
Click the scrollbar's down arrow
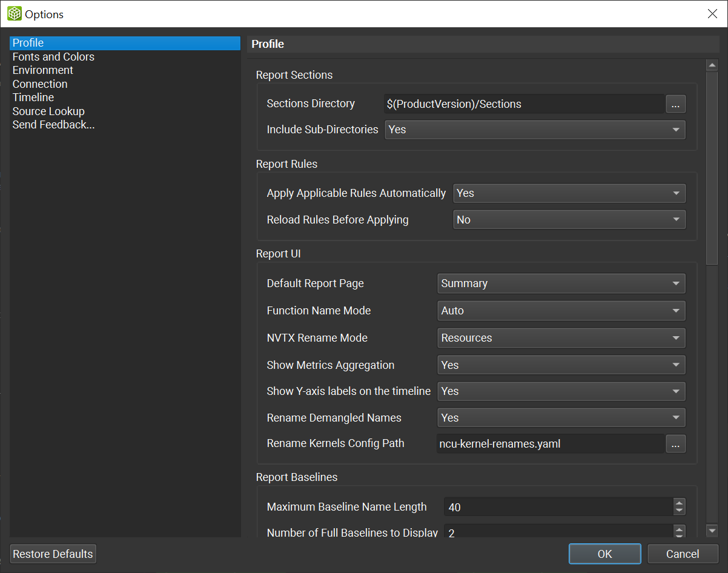click(x=712, y=529)
